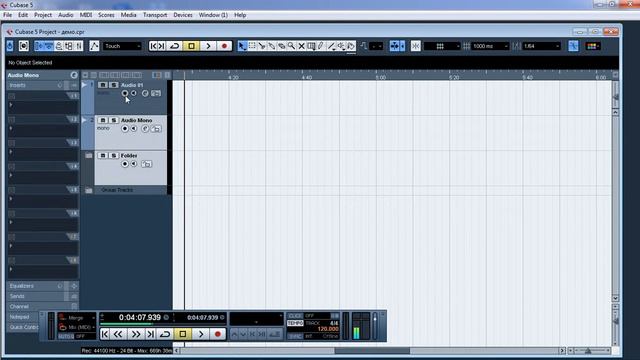Solo the Audio 01 track
Image resolution: width=640 pixels, height=360 pixels.
[114, 85]
